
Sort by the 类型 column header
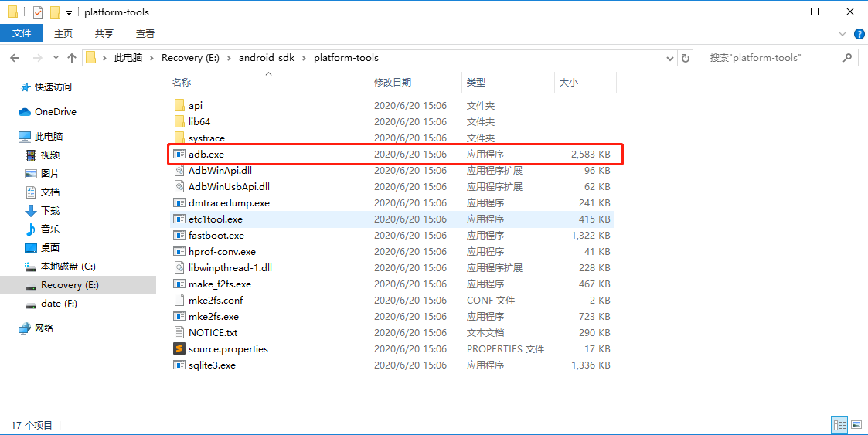(476, 83)
